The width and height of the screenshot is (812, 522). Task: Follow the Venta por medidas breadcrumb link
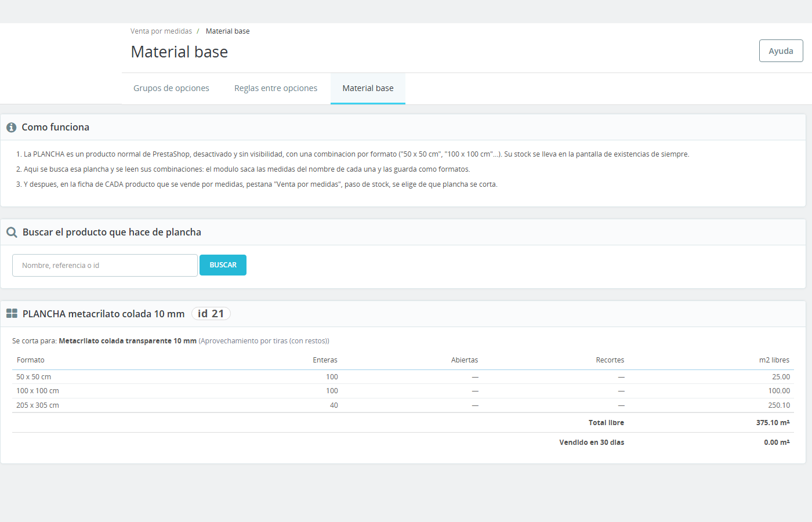coord(161,31)
